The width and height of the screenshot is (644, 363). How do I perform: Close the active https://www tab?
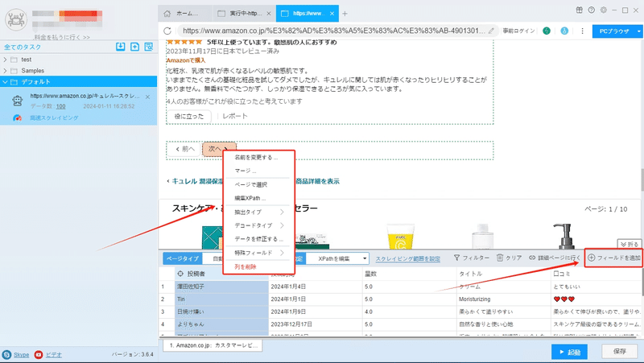332,14
